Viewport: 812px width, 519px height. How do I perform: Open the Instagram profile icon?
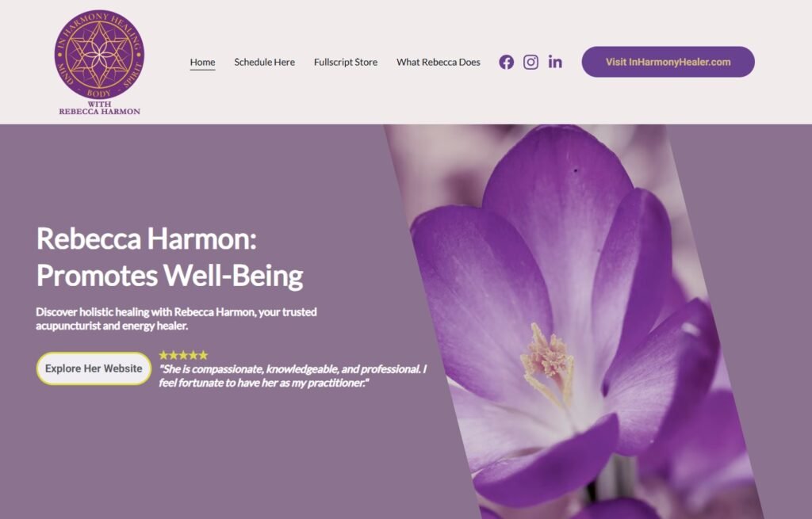click(530, 62)
